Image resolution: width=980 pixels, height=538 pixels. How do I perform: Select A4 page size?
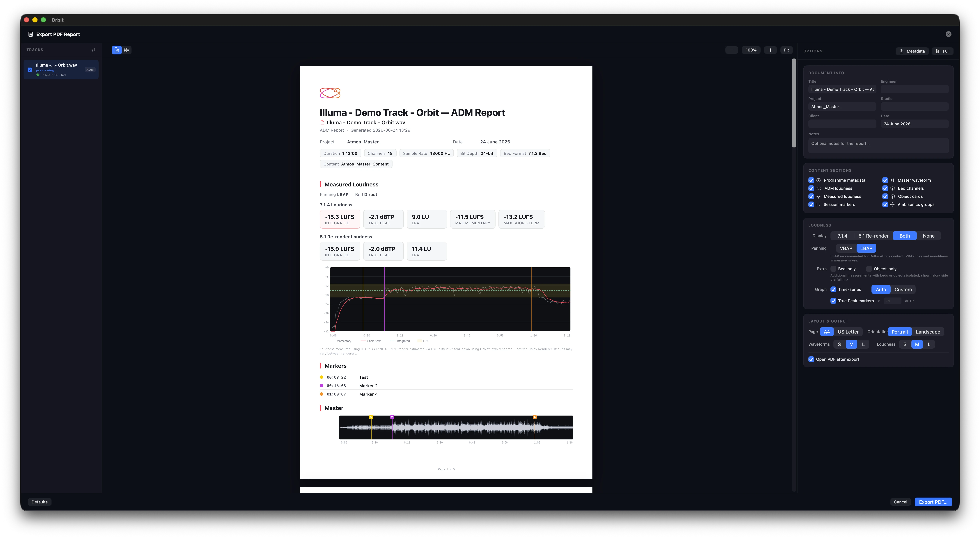[x=827, y=332]
